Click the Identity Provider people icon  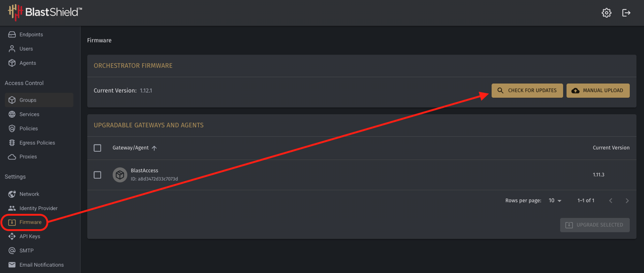12,208
